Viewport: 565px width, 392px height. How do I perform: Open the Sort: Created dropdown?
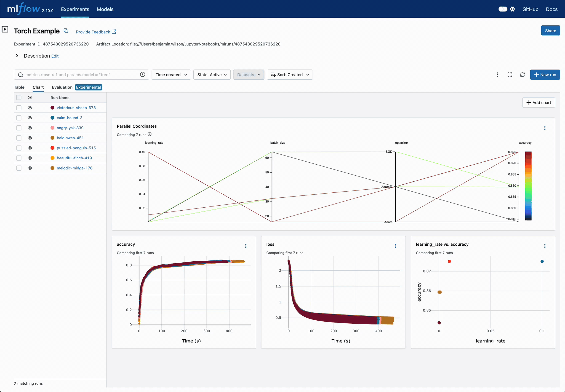click(x=290, y=75)
